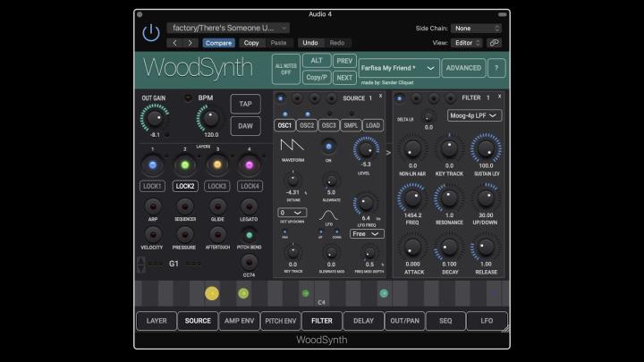This screenshot has height=362, width=644.
Task: Switch to the AMP ENV tab
Action: tap(239, 321)
